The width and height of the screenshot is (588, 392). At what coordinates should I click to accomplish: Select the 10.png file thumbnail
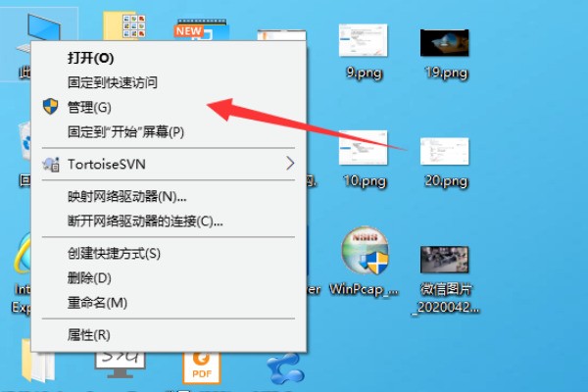[363, 148]
